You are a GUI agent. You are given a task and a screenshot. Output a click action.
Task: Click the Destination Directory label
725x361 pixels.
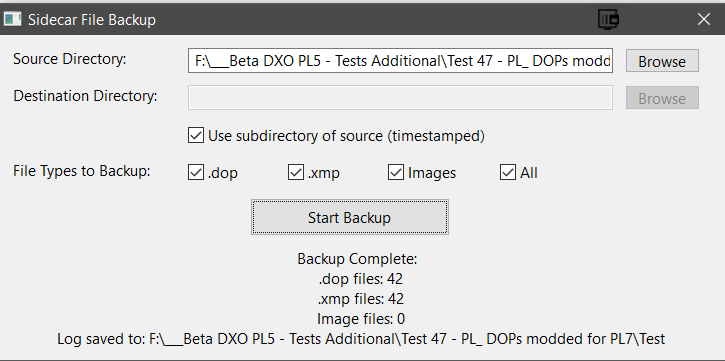click(86, 96)
